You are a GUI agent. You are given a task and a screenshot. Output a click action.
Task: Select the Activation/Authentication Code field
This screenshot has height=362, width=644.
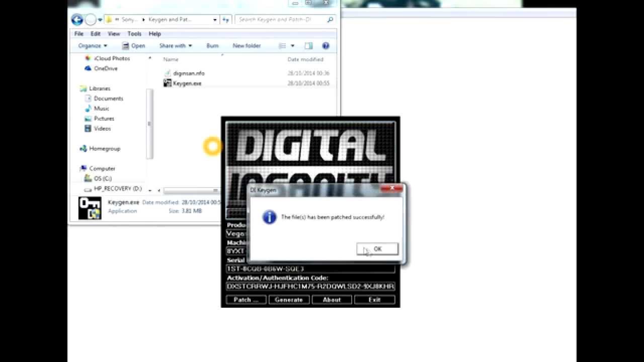(310, 286)
